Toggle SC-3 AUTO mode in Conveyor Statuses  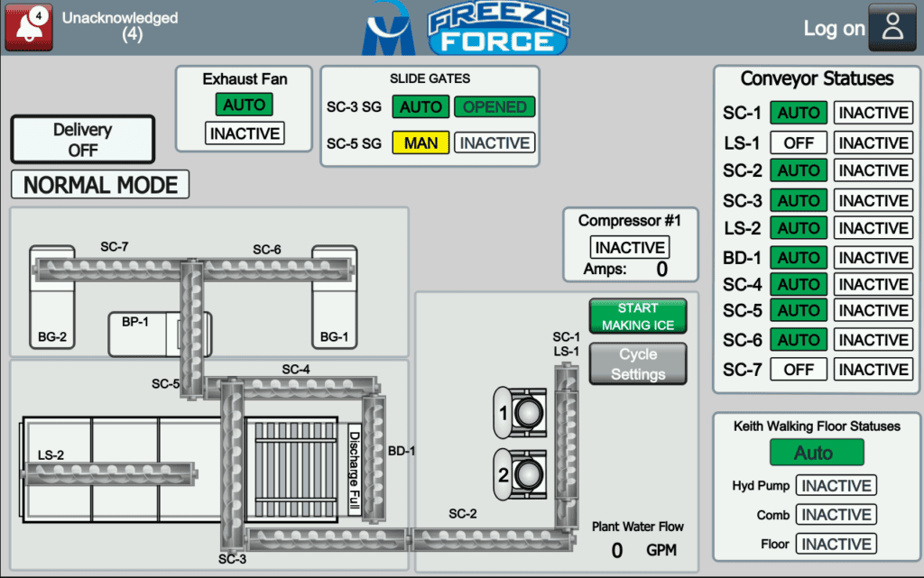[799, 201]
